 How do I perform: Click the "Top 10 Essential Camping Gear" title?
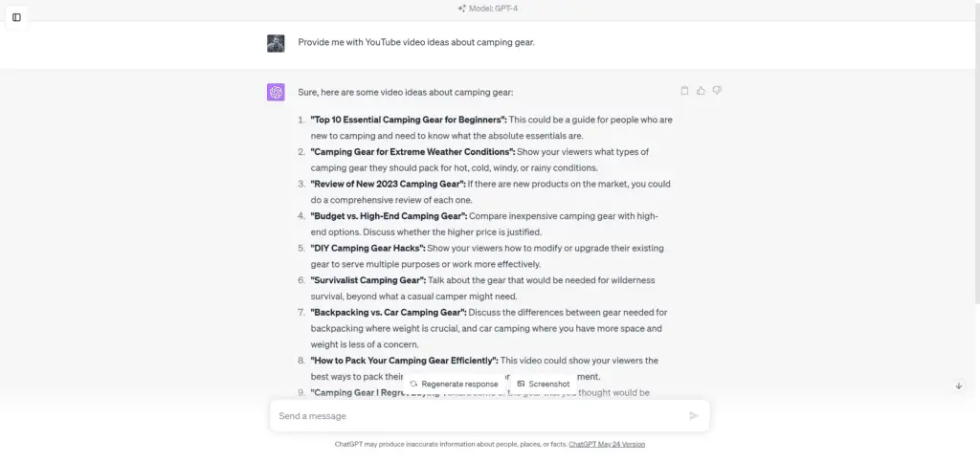coord(409,120)
